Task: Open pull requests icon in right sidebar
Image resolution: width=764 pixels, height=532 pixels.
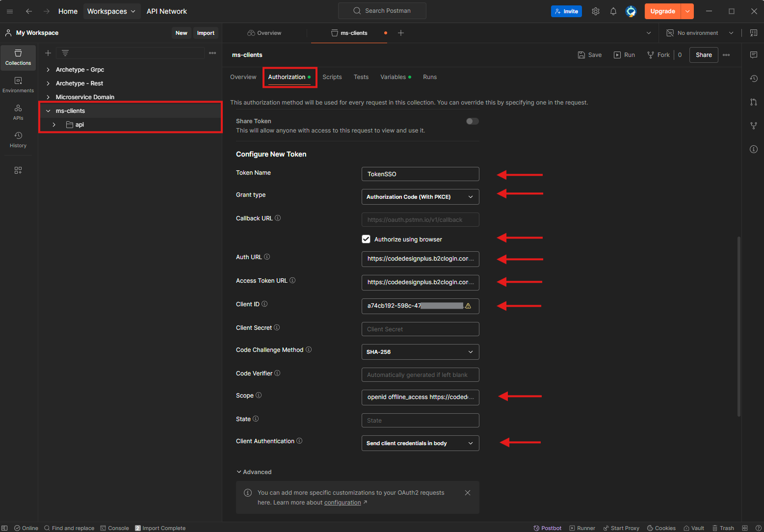Action: tap(754, 102)
